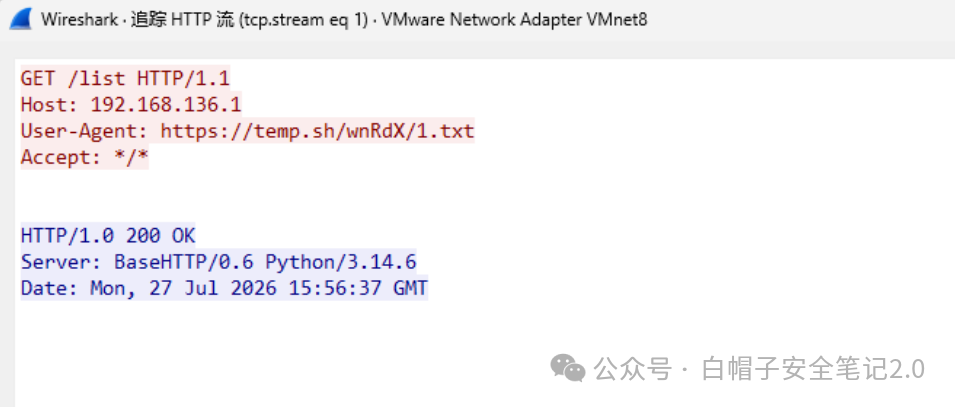Click the window title text 'tcp.stream eq 1'
955x407 pixels.
pyautogui.click(x=297, y=20)
